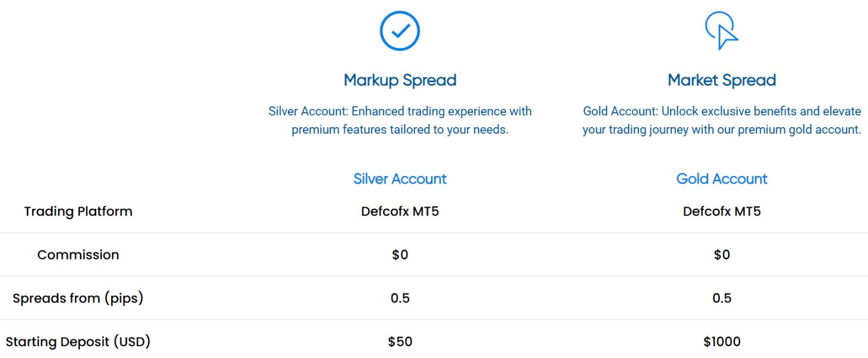Click the Market Spread cursor icon
This screenshot has height=358, width=868.
pos(721,30)
